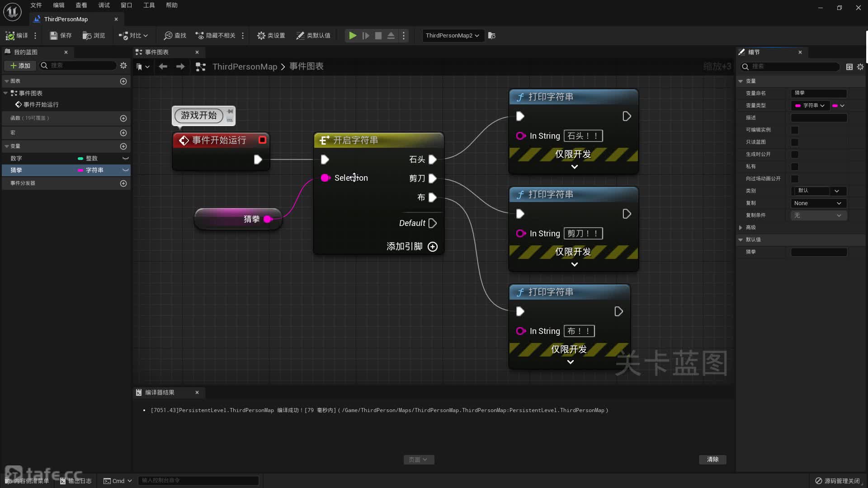The width and height of the screenshot is (868, 488).
Task: Open variable type 字符串 dropdown
Action: click(810, 105)
